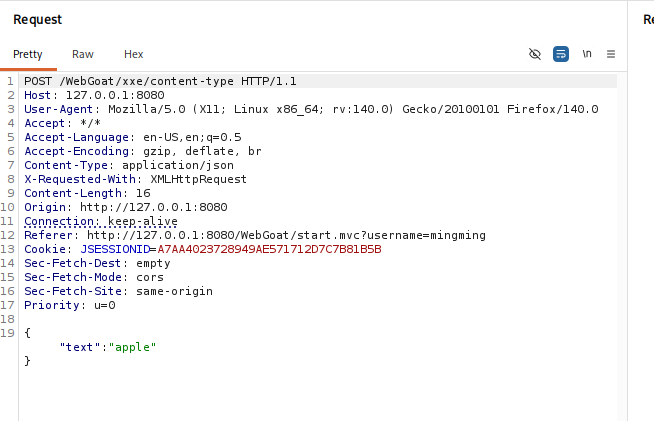Click the Accept: */* header line
The height and width of the screenshot is (421, 654).
click(x=63, y=123)
